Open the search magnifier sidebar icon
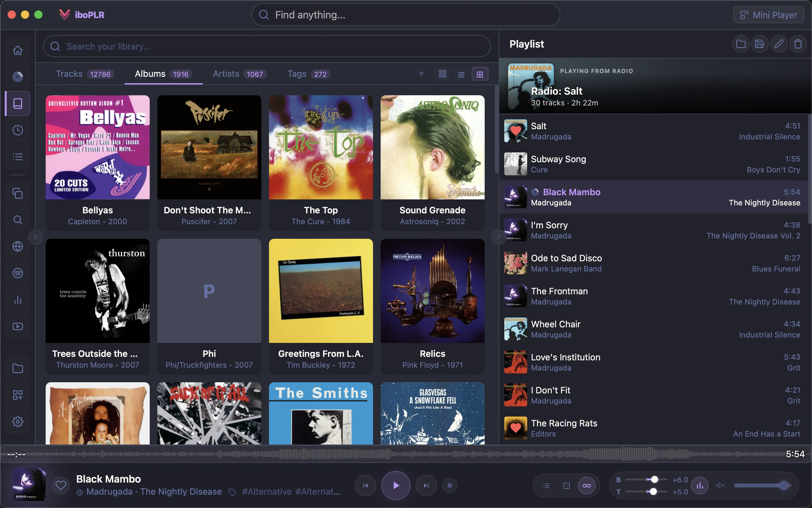 tap(17, 220)
